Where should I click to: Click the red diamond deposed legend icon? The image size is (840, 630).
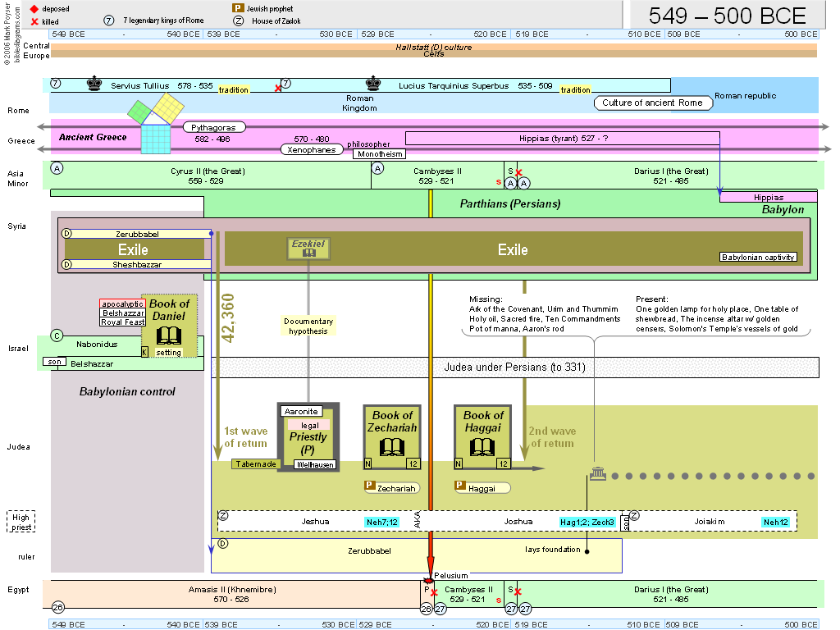(x=34, y=9)
